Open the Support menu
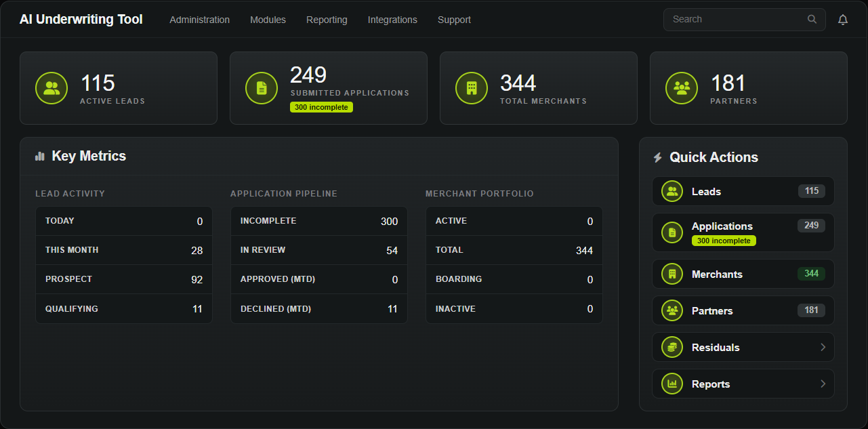 pos(454,20)
